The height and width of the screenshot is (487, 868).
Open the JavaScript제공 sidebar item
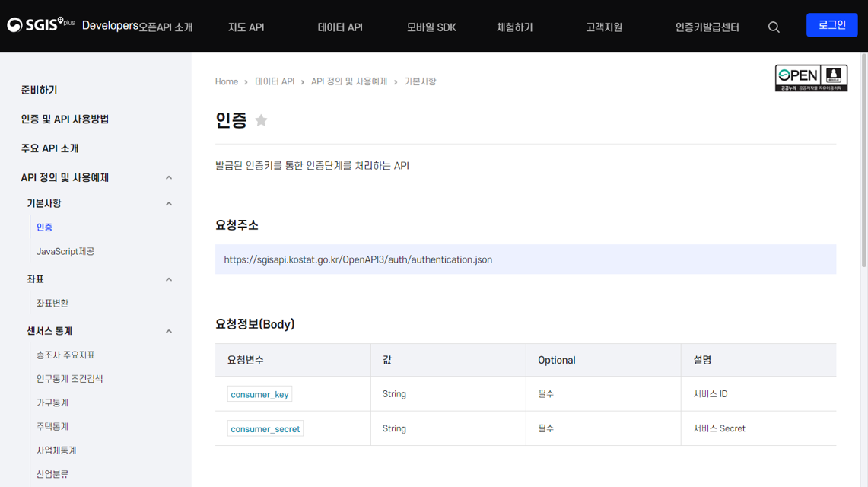click(x=65, y=251)
